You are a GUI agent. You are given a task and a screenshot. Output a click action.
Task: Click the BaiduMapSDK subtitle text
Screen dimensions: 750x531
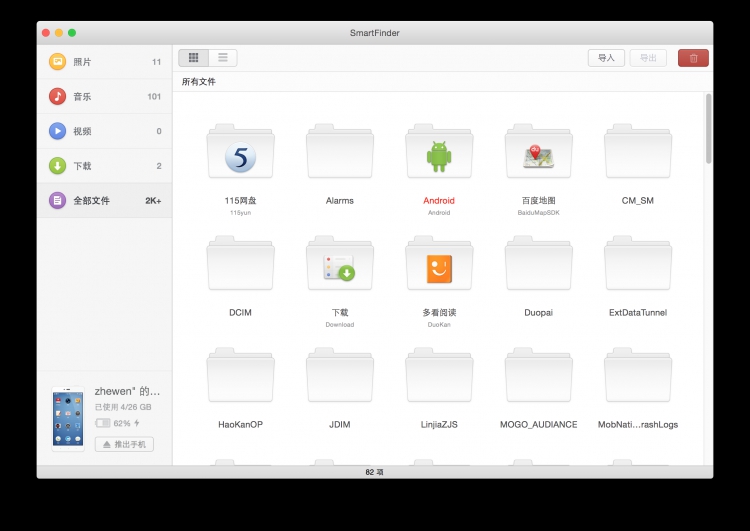tap(539, 212)
